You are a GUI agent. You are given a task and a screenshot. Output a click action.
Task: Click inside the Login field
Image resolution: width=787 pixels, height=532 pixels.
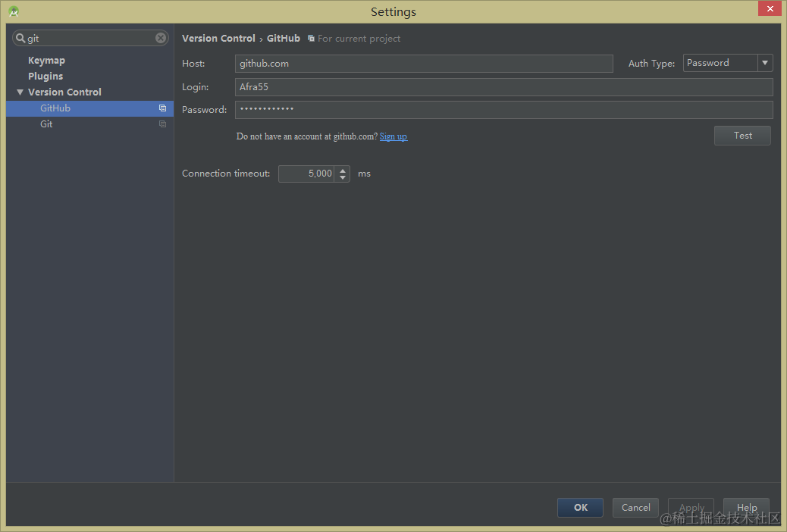455,86
